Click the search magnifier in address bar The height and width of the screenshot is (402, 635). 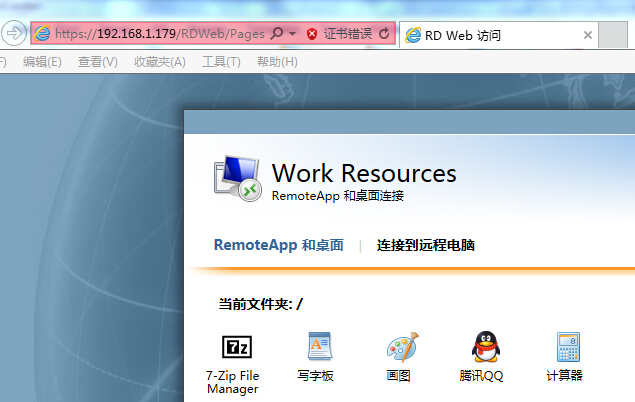click(277, 33)
